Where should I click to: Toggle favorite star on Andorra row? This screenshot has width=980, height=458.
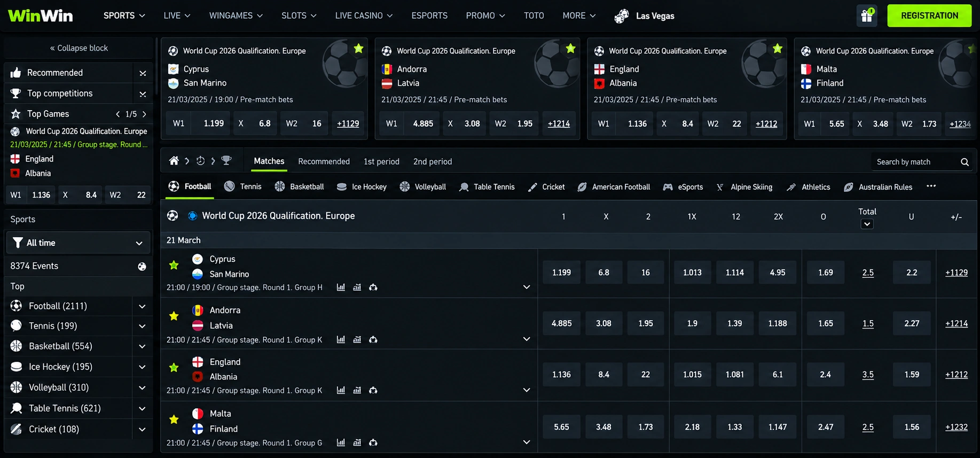pyautogui.click(x=174, y=316)
